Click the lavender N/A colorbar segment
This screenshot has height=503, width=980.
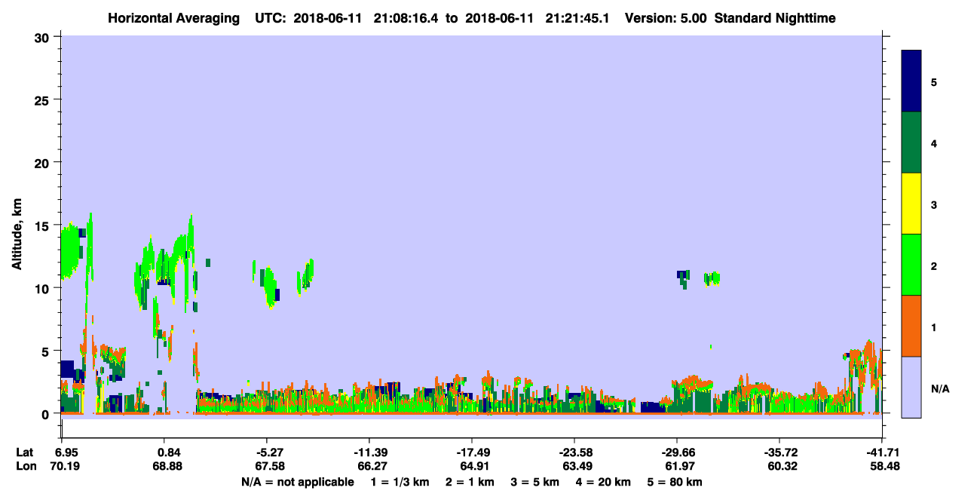click(x=911, y=387)
